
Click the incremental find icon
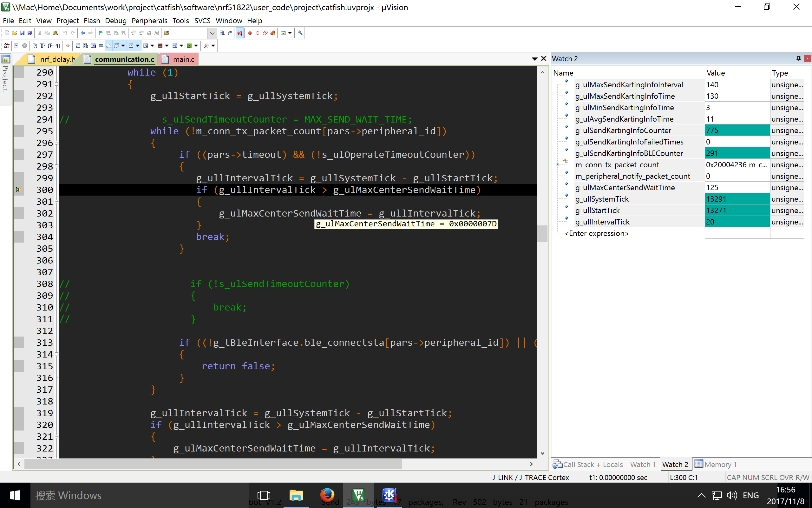(x=230, y=33)
